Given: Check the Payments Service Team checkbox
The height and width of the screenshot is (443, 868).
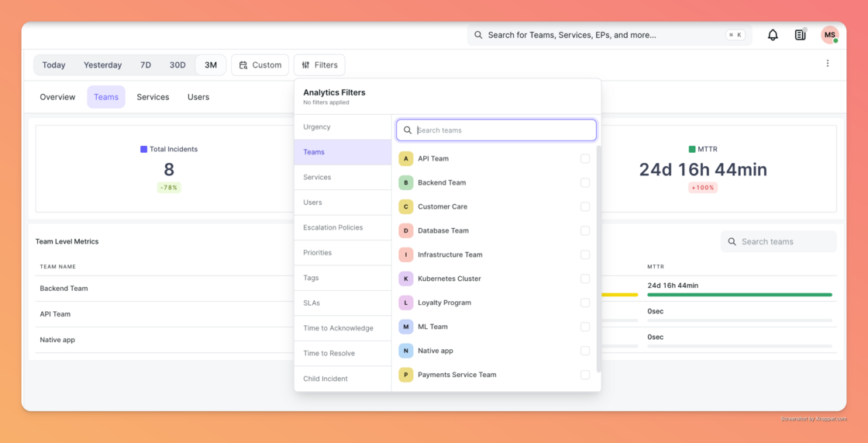Looking at the screenshot, I should (585, 375).
